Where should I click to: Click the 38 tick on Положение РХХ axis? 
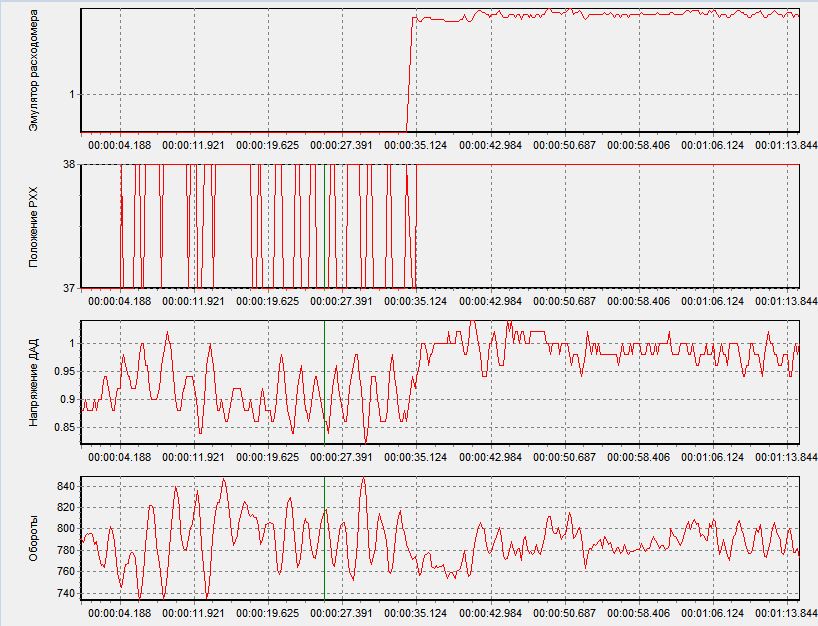coord(69,164)
